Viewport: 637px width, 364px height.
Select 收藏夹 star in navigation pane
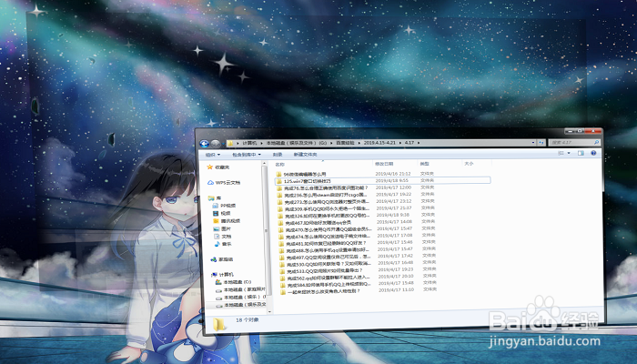click(x=218, y=167)
